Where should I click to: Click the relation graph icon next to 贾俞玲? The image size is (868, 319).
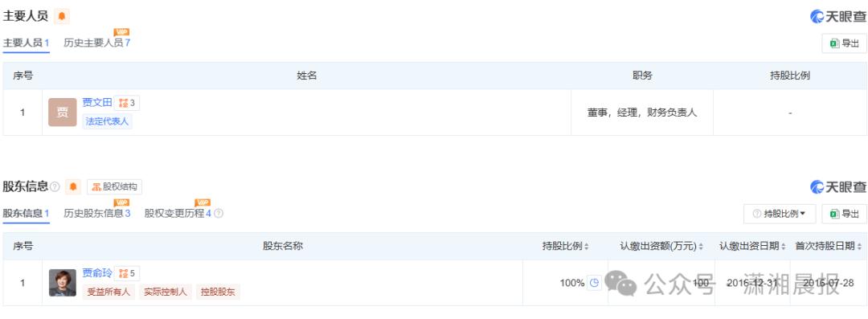pos(127,273)
